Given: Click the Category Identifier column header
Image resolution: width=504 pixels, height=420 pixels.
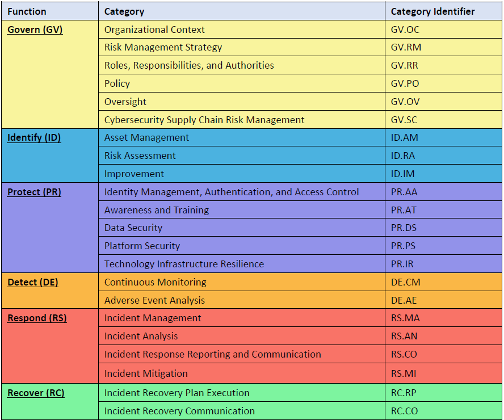Looking at the screenshot, I should 432,11.
